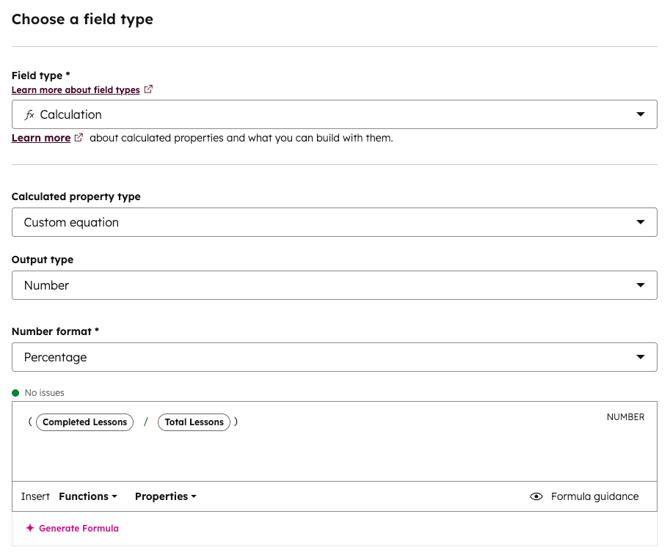670x555 pixels.
Task: Open the Field type dropdown arrow
Action: (640, 114)
